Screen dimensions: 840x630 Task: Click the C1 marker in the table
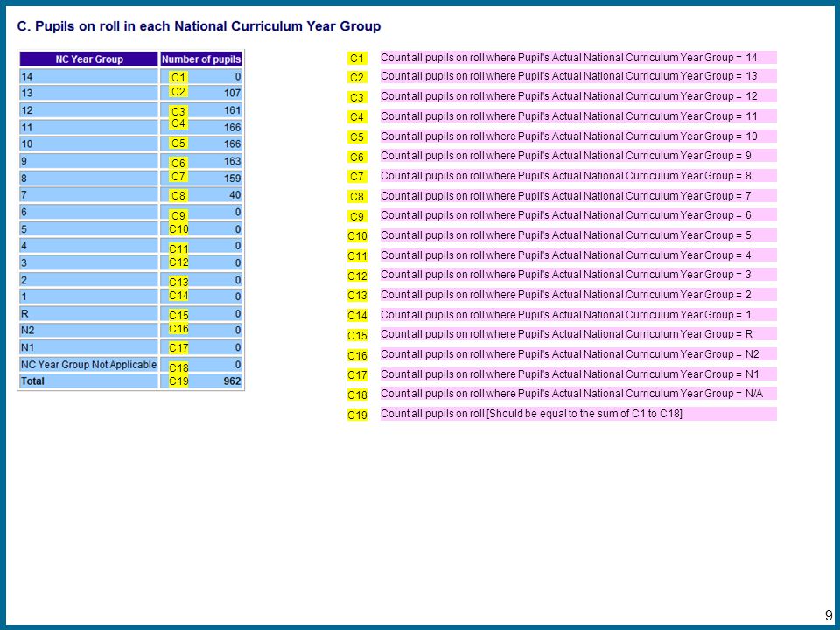click(178, 78)
